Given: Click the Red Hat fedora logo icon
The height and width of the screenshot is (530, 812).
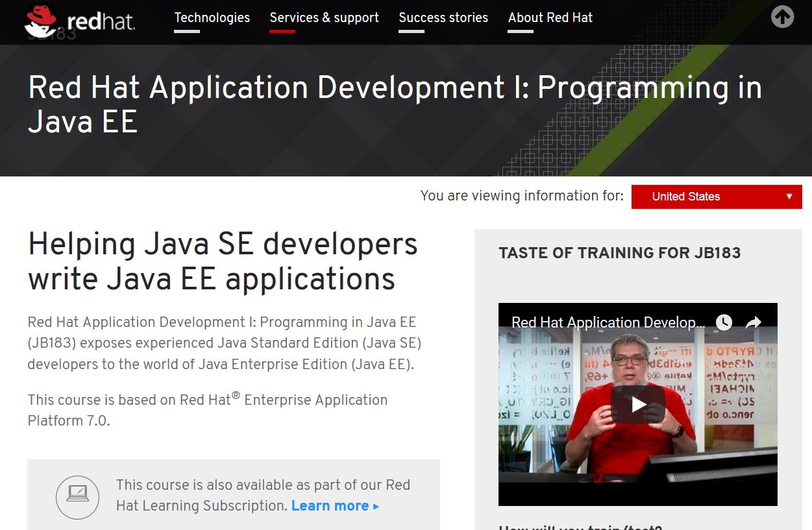Looking at the screenshot, I should (x=40, y=21).
